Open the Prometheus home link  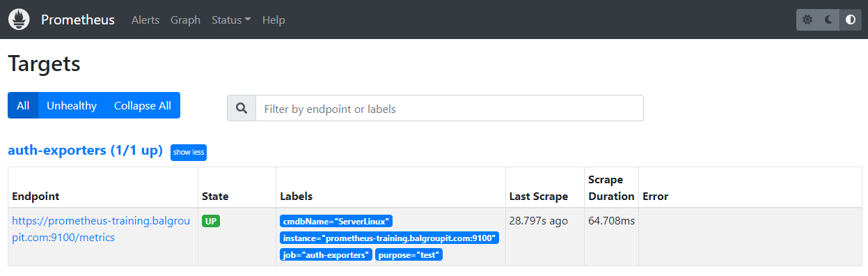[78, 20]
